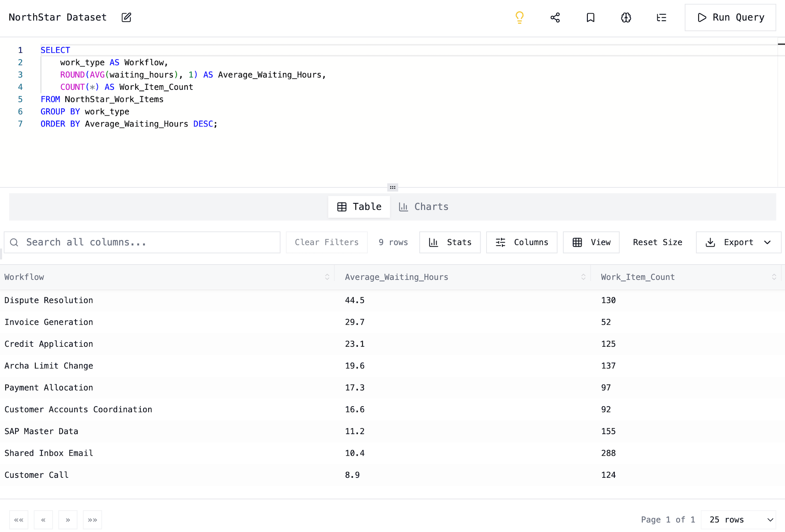Switch to the Table tab

coord(359,207)
